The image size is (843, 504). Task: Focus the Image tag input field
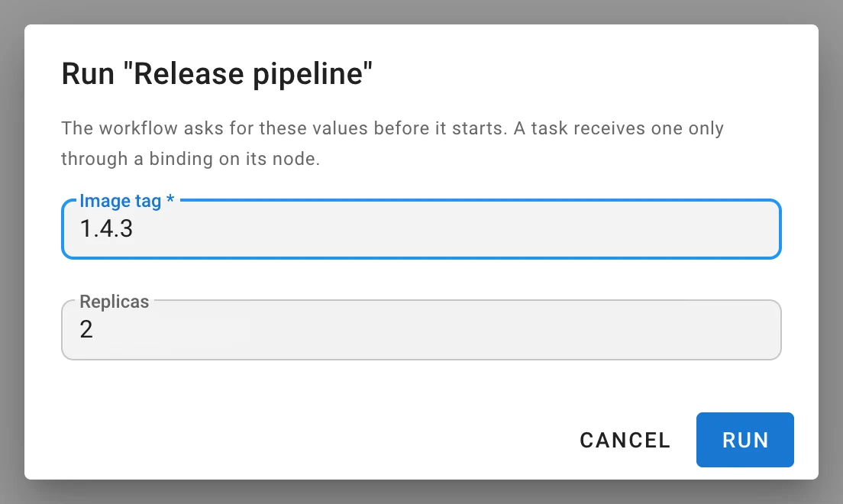coord(421,229)
